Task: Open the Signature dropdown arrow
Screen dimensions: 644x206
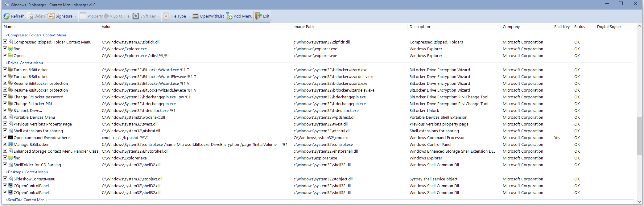Action: (x=76, y=16)
